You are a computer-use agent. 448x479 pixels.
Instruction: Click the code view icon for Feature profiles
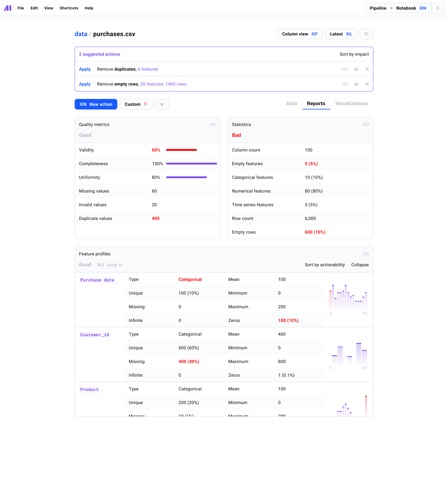366,254
